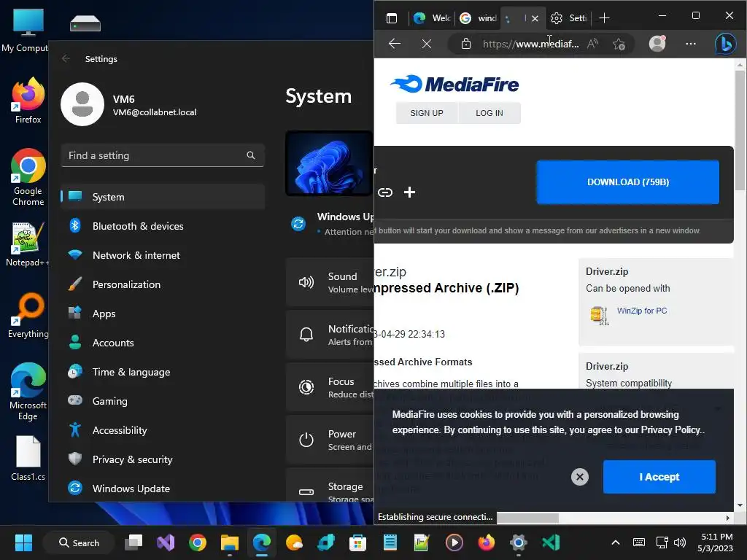The height and width of the screenshot is (560, 747).
Task: Go to Accounts settings
Action: pyautogui.click(x=163, y=343)
